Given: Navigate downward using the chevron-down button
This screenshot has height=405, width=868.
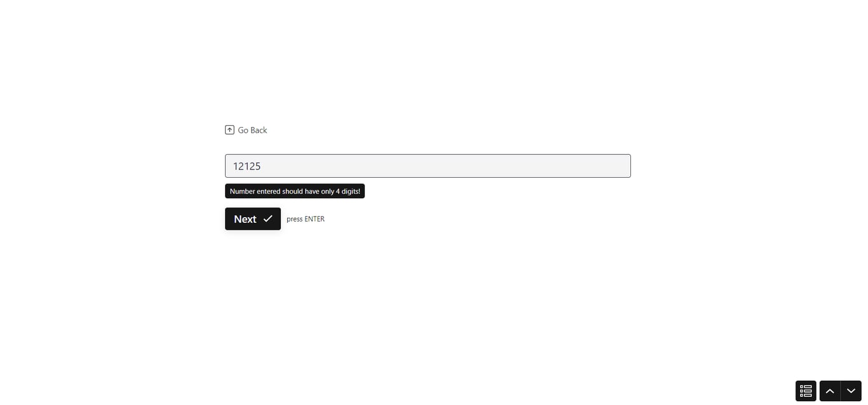Looking at the screenshot, I should (851, 391).
